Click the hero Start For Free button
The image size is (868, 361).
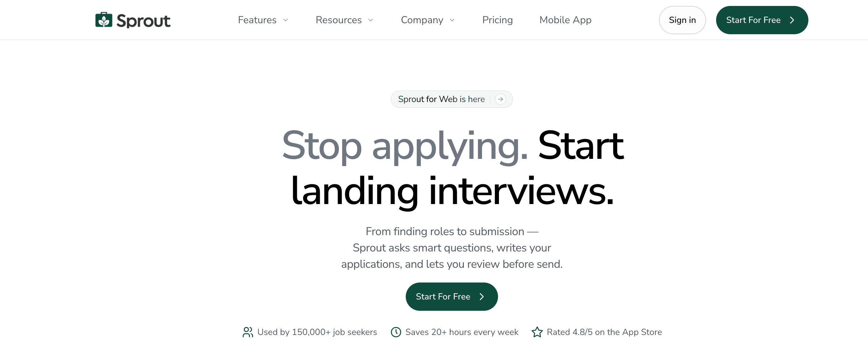coord(452,297)
